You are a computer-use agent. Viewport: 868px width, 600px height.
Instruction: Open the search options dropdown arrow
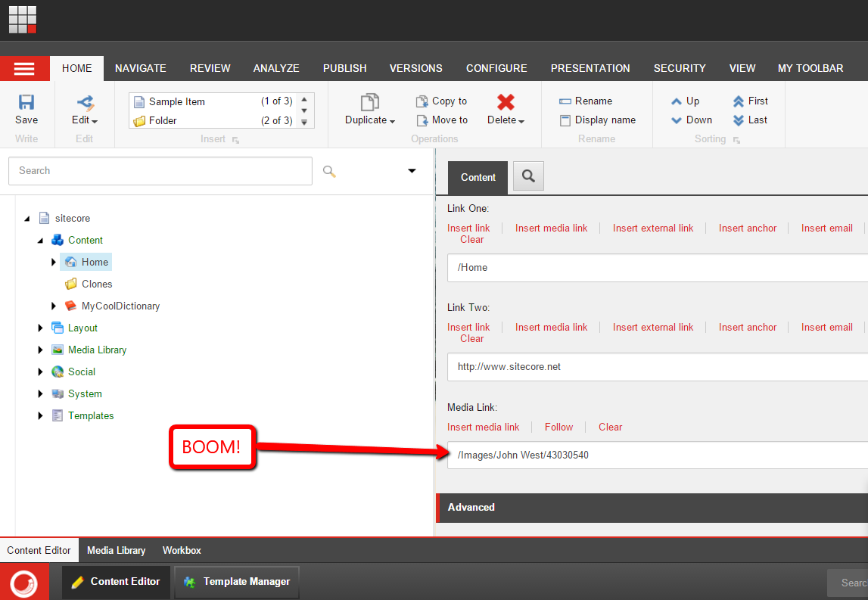[x=412, y=171]
